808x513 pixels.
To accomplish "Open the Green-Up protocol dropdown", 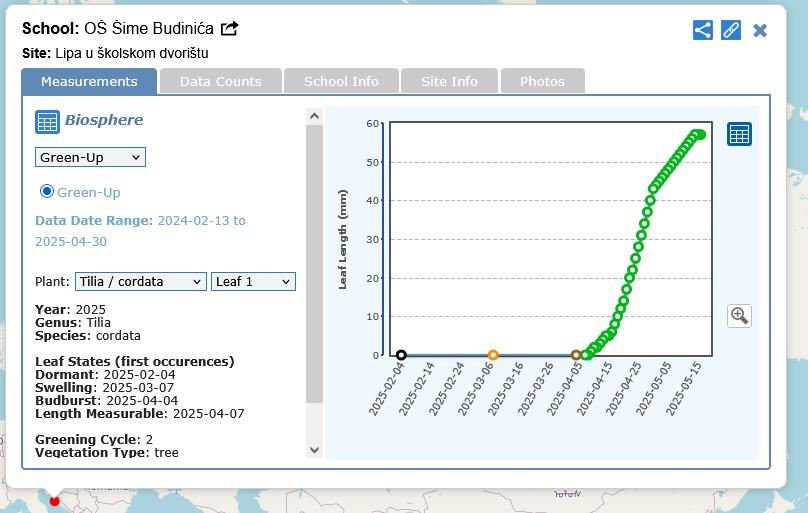I will point(90,157).
